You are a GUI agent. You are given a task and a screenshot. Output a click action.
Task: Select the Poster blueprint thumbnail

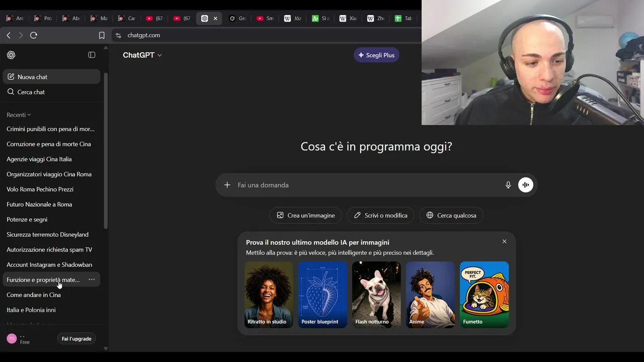pos(323,295)
